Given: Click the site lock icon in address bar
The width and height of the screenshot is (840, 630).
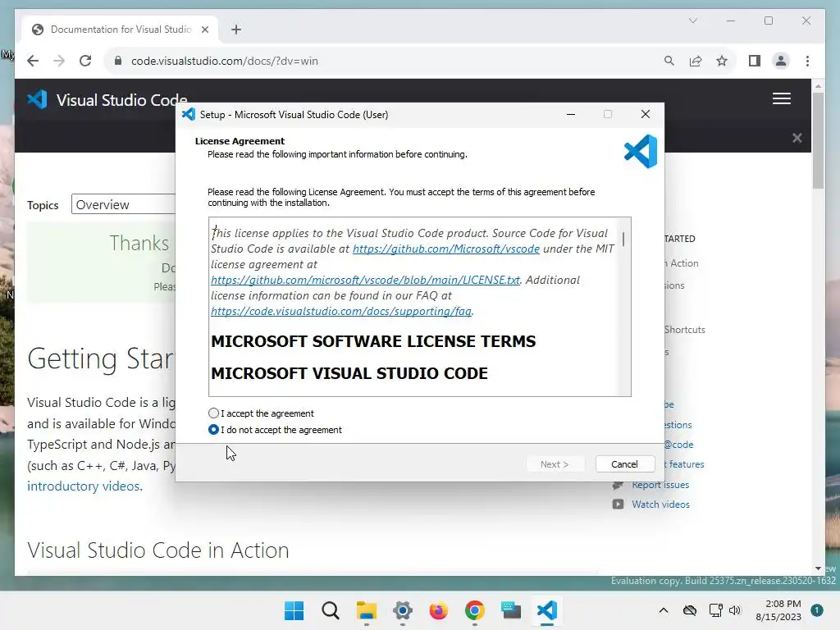Looking at the screenshot, I should 118,61.
